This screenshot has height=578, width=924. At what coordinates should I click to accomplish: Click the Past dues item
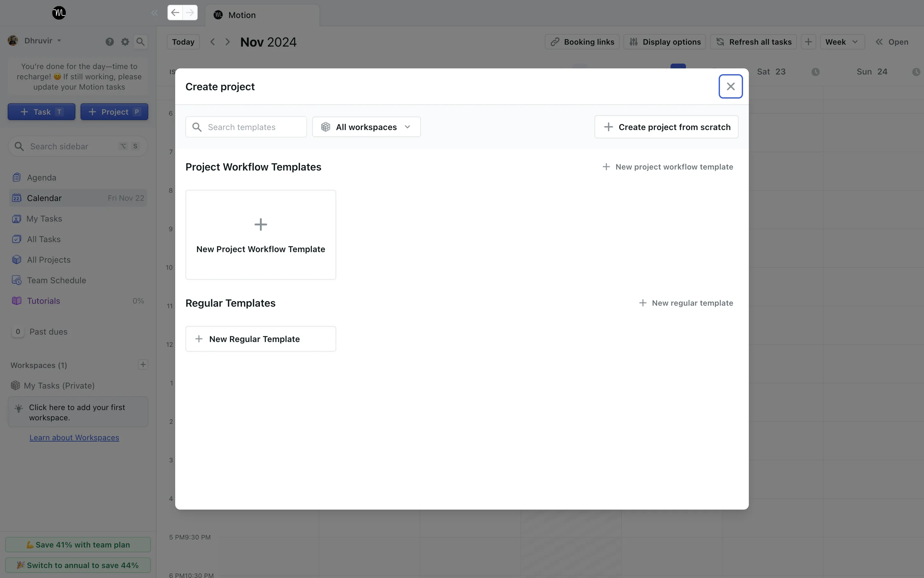pyautogui.click(x=40, y=332)
